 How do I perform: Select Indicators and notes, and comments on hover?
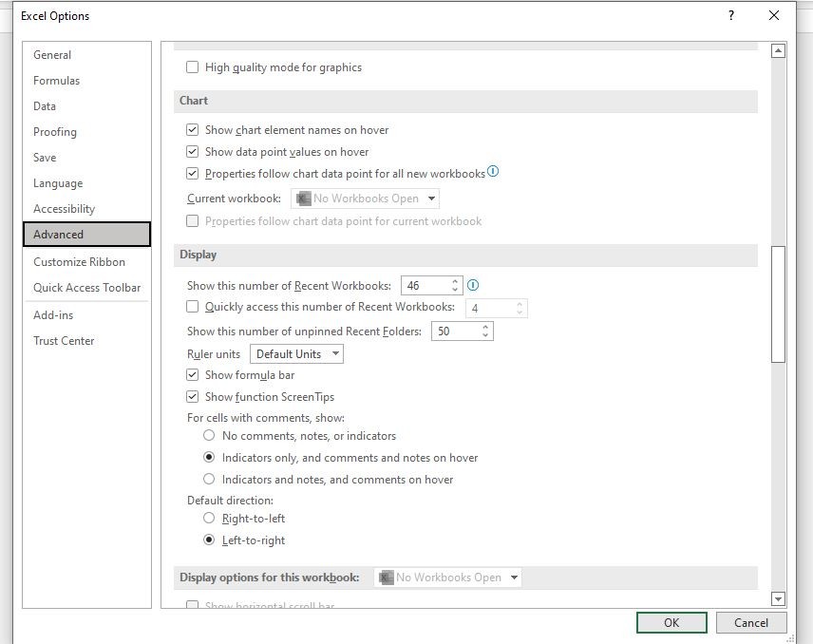click(x=209, y=479)
